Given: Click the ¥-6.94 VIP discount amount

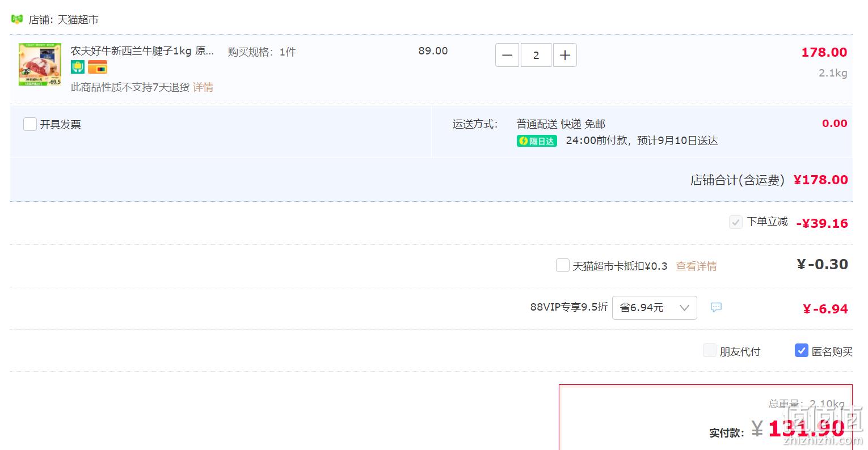Looking at the screenshot, I should pyautogui.click(x=825, y=309).
